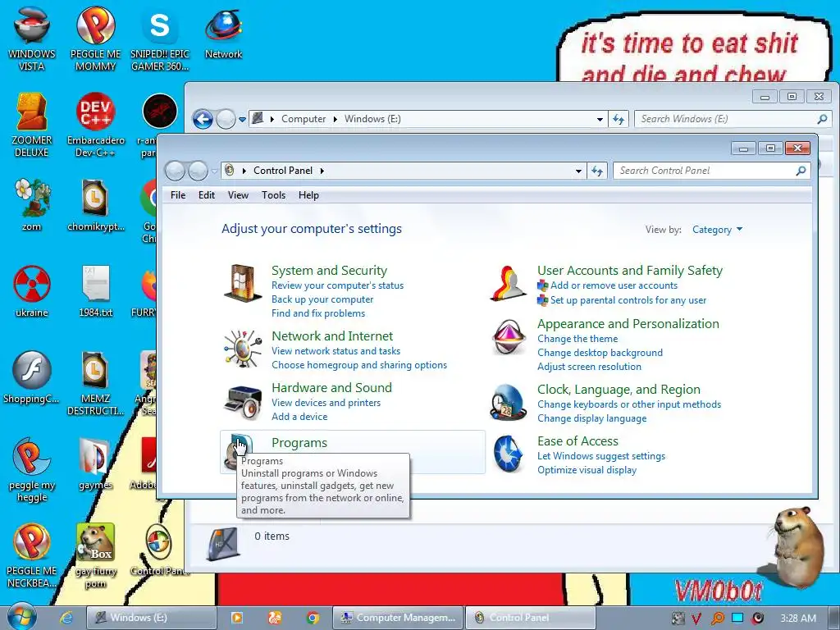The image size is (840, 630).
Task: Select the PEGGLE ME NECKBEA... icon
Action: pos(32,555)
